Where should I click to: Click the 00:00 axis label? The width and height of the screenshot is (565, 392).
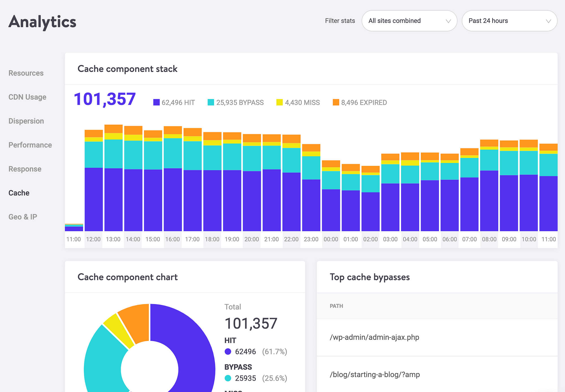click(331, 239)
